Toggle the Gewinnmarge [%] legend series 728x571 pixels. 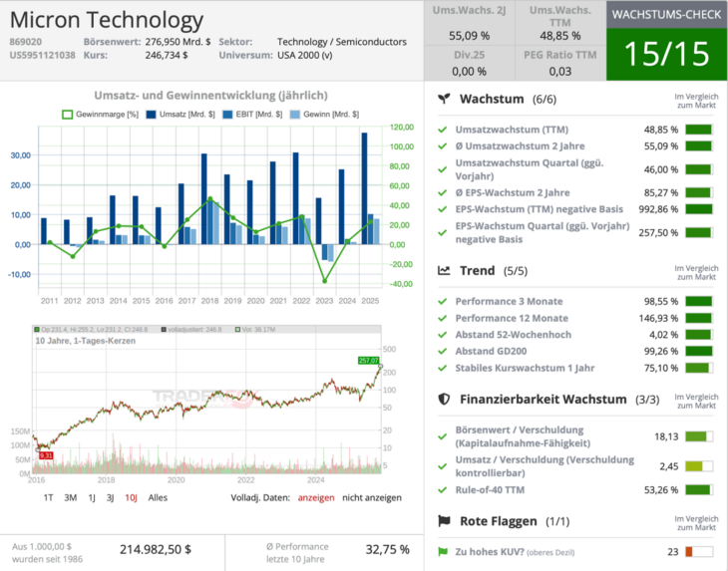click(101, 115)
